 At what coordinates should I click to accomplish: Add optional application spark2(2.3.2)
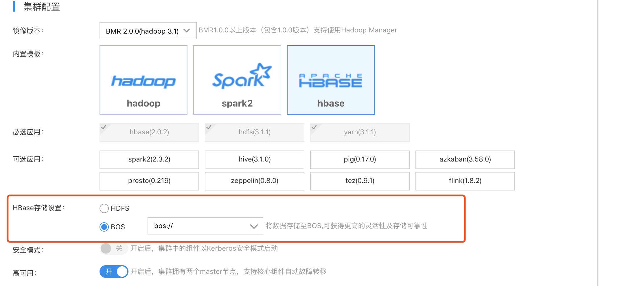click(x=149, y=159)
